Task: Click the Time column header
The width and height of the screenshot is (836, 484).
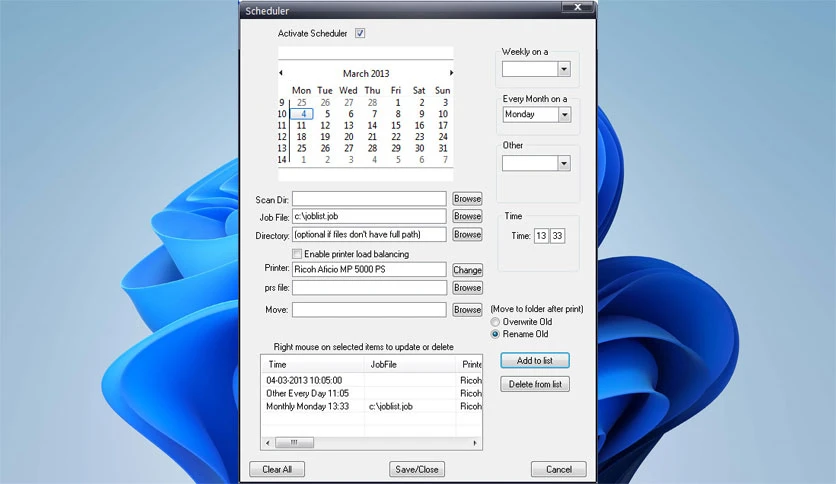Action: pyautogui.click(x=312, y=365)
